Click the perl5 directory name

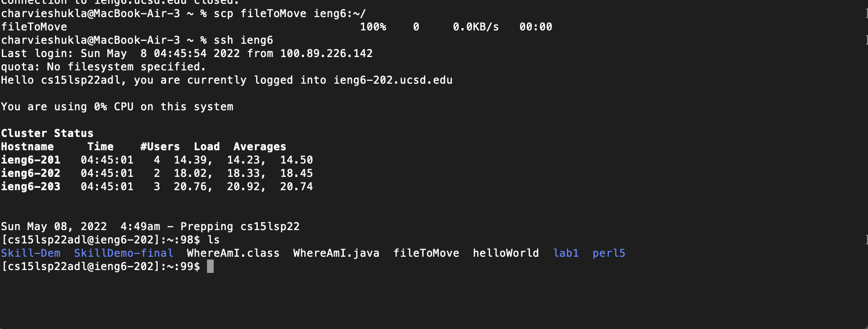[x=609, y=253]
